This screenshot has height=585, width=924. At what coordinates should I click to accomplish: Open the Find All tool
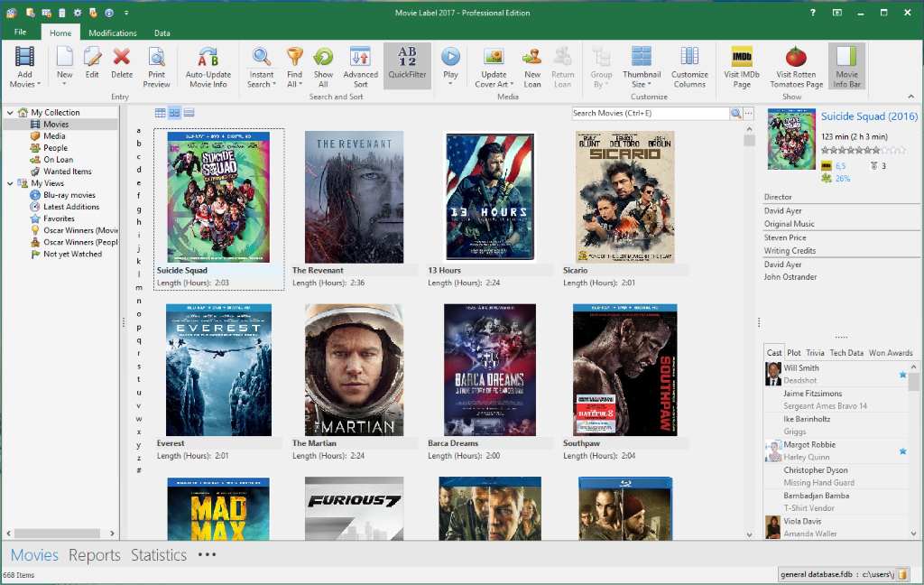click(x=295, y=67)
